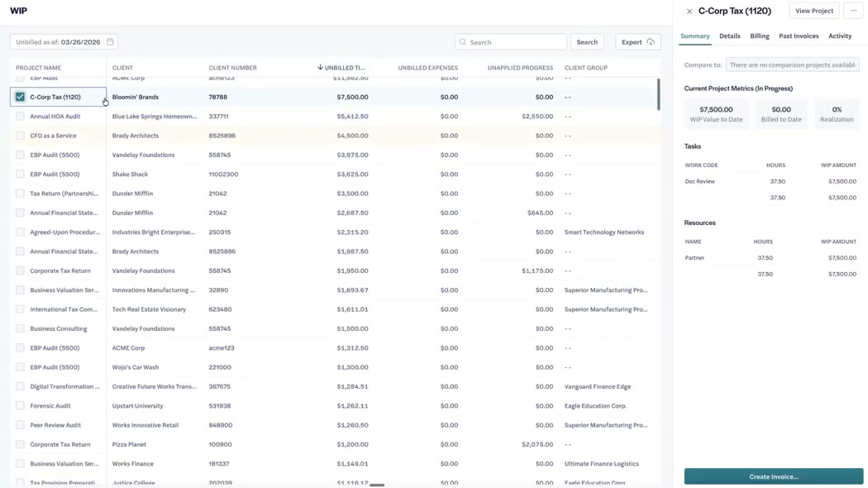Click the Search button
Screen dimensions: 868x488
[587, 42]
